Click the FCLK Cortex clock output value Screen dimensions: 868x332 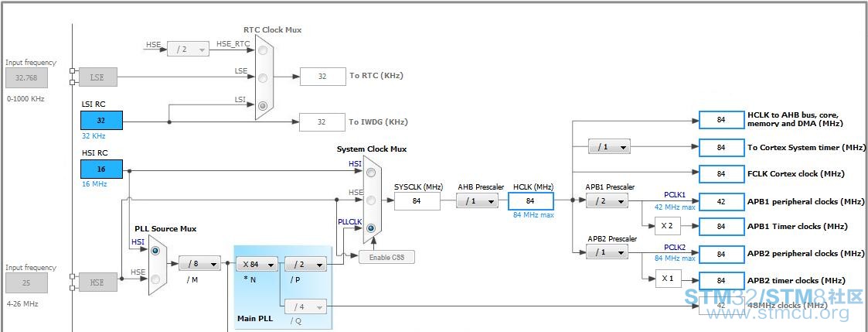[x=721, y=174]
